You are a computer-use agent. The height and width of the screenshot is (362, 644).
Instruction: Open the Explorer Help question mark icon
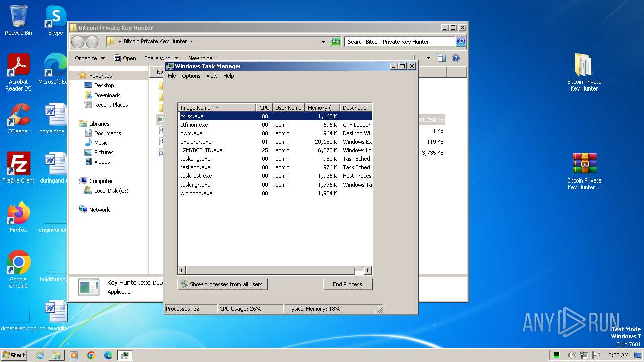456,58
